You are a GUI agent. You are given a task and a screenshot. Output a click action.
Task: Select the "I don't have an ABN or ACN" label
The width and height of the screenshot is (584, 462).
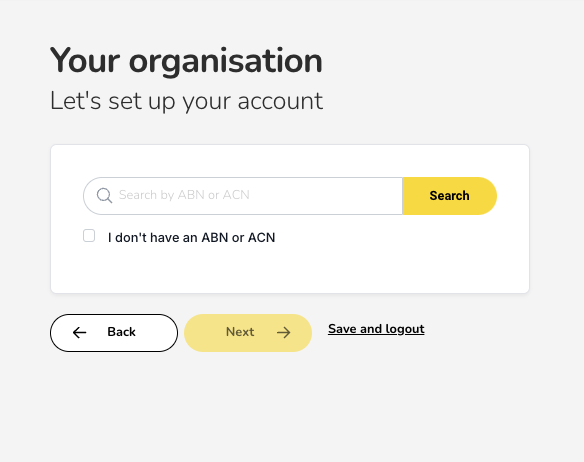pos(191,237)
